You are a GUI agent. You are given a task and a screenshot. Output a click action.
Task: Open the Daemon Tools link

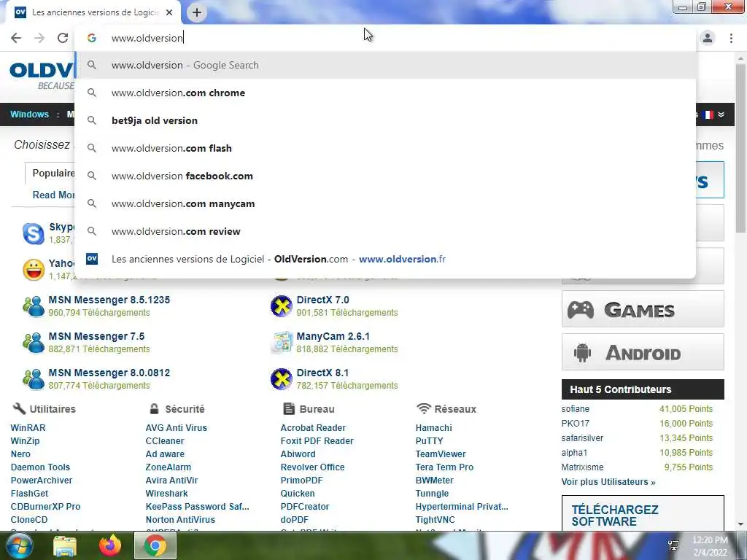point(40,467)
